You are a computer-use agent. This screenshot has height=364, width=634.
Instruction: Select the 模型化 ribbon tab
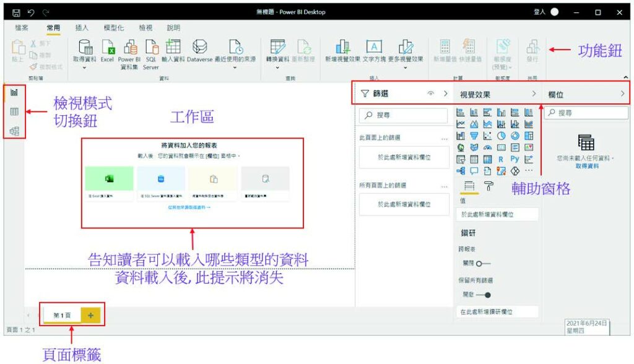pos(114,27)
